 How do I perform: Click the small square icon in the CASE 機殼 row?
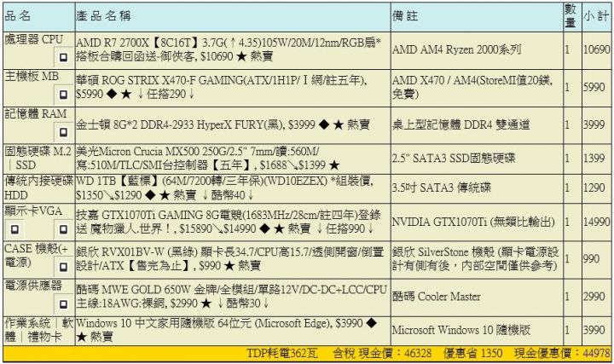coord(63,267)
